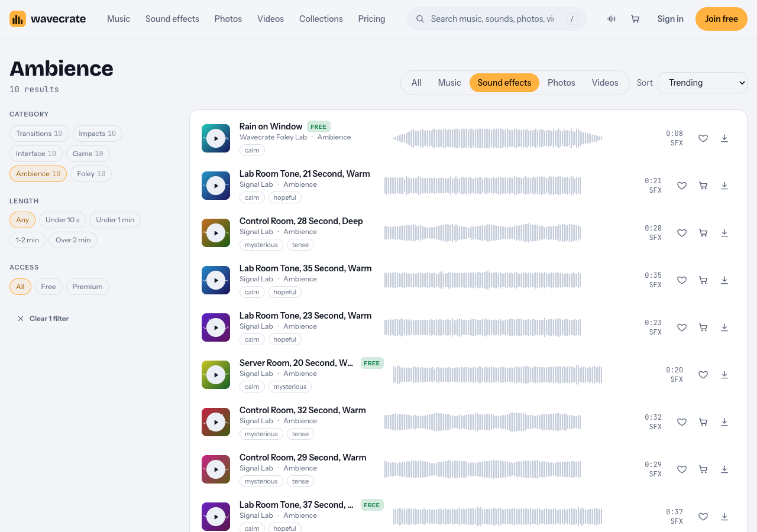This screenshot has width=757, height=532.
Task: Download Rain on Window sound
Action: [724, 138]
